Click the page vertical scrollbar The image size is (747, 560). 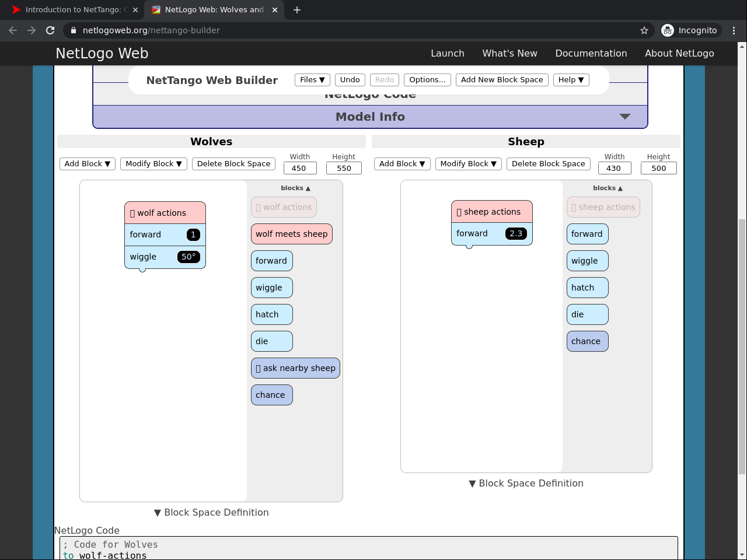pyautogui.click(x=742, y=347)
